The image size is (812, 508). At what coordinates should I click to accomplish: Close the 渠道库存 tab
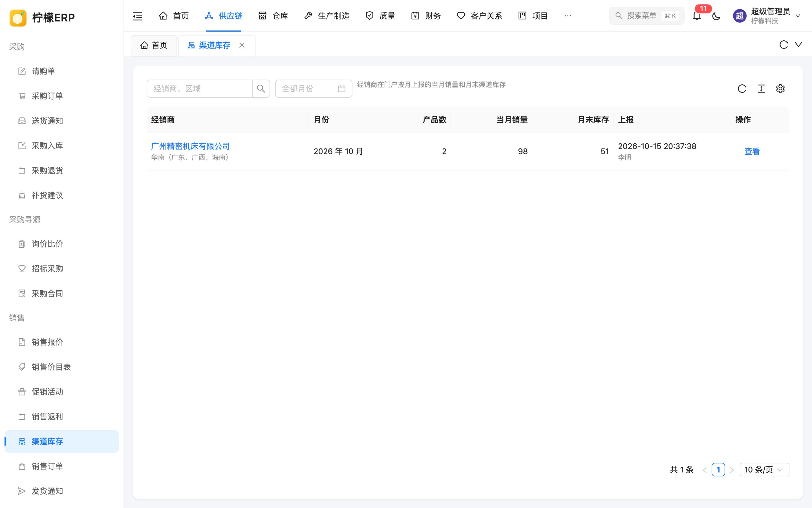click(242, 45)
